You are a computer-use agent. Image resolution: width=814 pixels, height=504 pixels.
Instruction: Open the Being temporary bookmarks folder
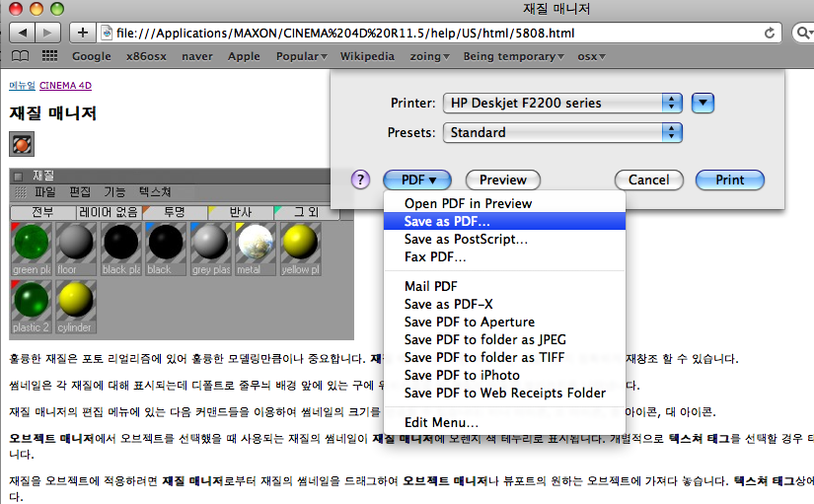513,56
